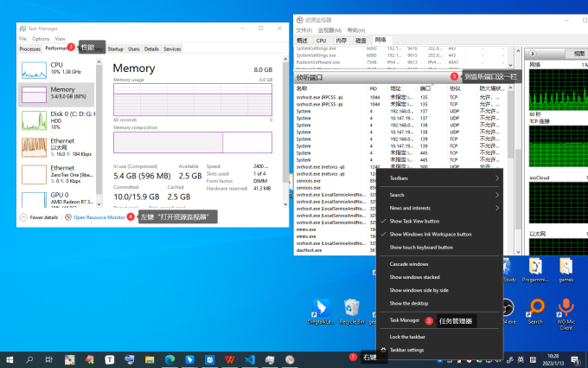
Task: Choose Task Manager in the context menu
Action: (404, 320)
